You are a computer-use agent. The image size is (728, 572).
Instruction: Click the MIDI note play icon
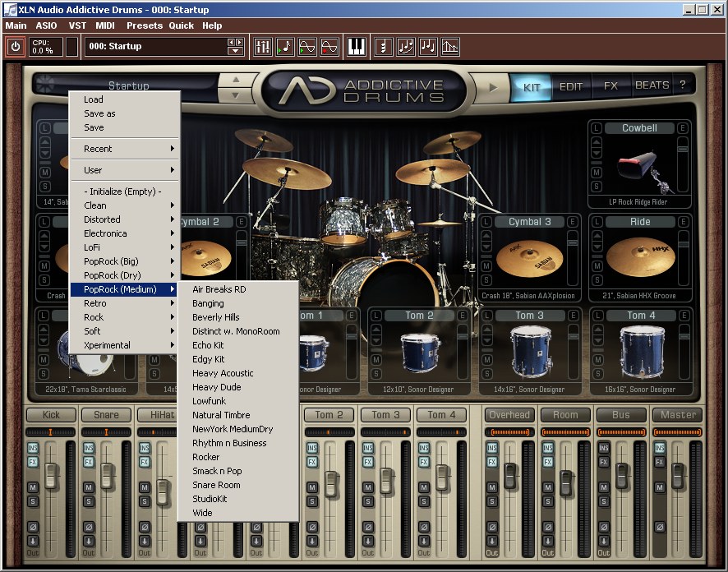pyautogui.click(x=285, y=46)
